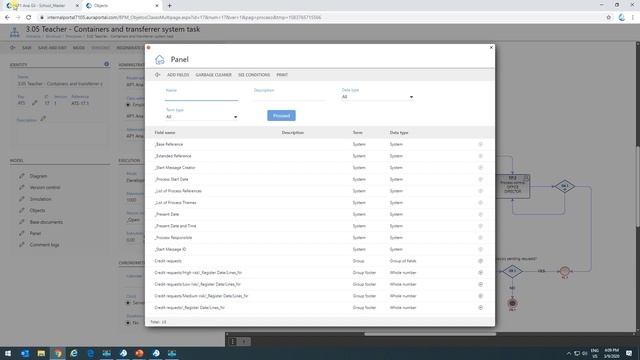Screen dimensions: 640x360
Task: Open the Windows Start menu
Action: click(8, 353)
